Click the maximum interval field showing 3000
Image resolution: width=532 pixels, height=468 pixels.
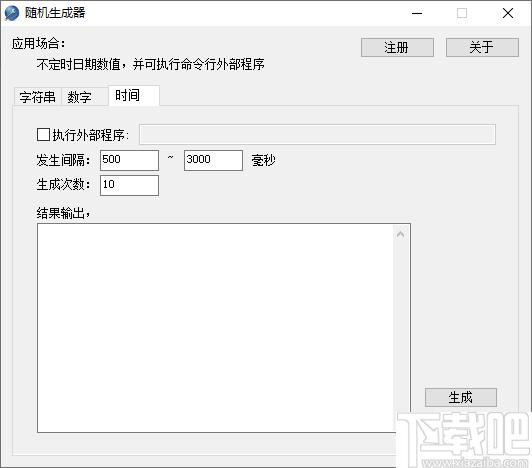pos(213,160)
